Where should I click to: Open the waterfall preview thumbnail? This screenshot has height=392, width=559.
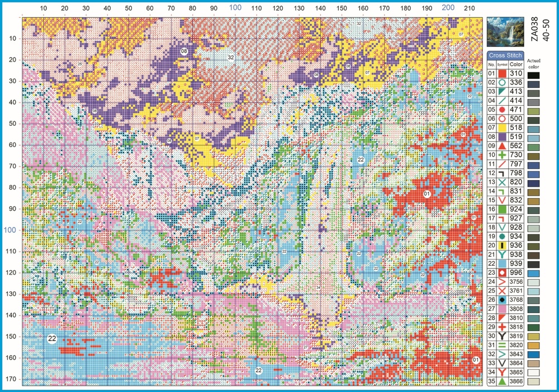coord(505,32)
